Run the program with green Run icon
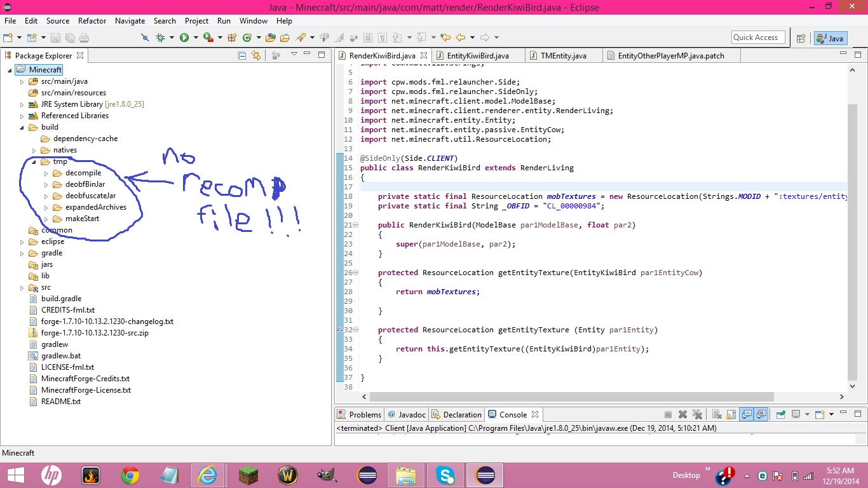Screen dimensions: 868x488 click(184, 37)
